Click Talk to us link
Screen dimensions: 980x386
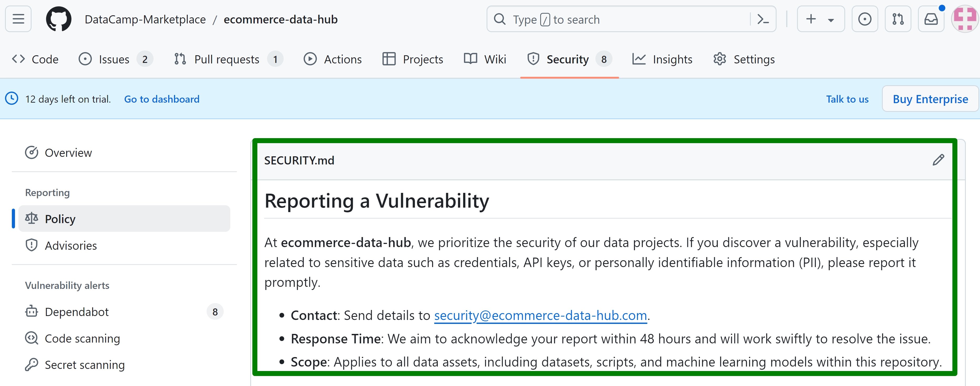(x=847, y=99)
